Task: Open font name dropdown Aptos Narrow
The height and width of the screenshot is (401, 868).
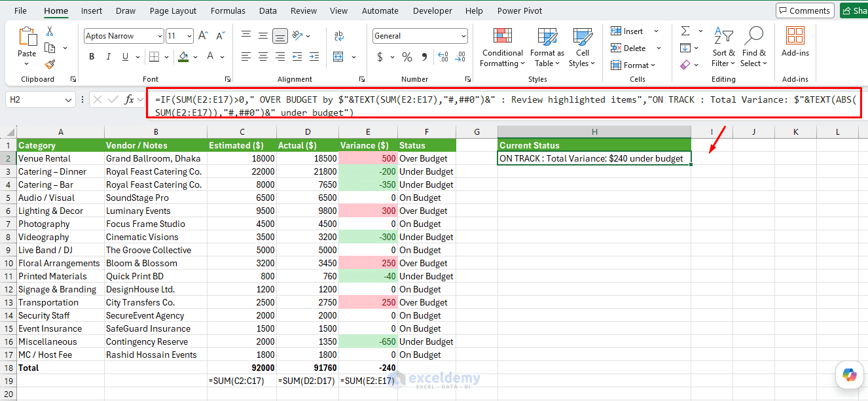Action: click(159, 36)
